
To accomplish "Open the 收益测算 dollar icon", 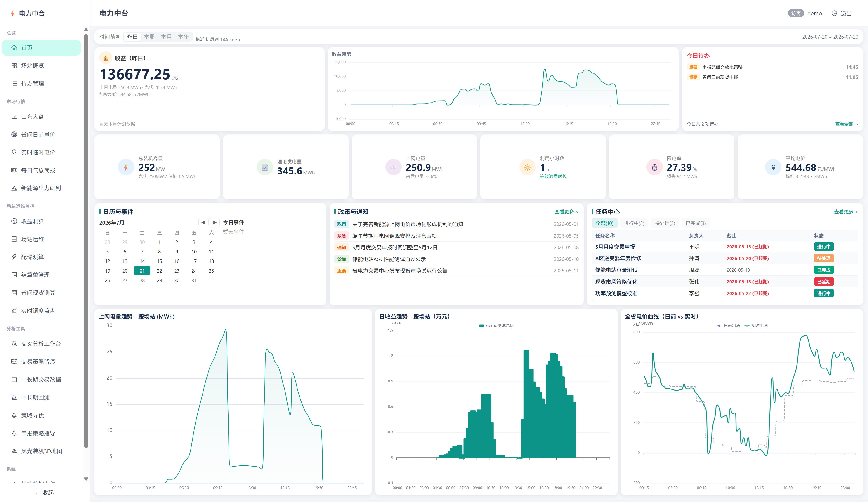I will (x=14, y=221).
